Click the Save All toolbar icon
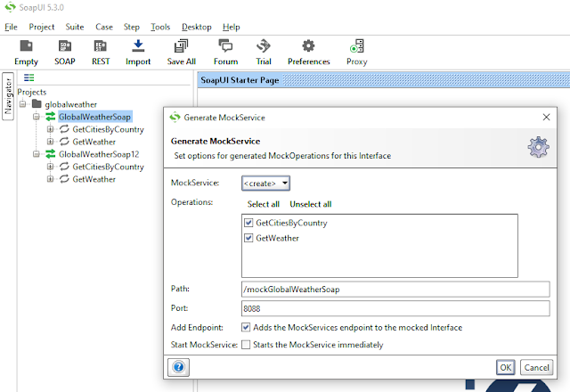 point(181,46)
